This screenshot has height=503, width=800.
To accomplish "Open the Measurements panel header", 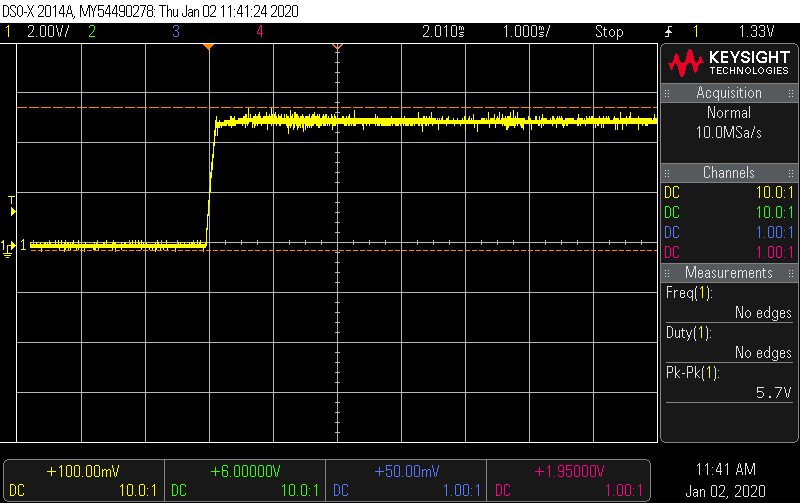I will 729,273.
